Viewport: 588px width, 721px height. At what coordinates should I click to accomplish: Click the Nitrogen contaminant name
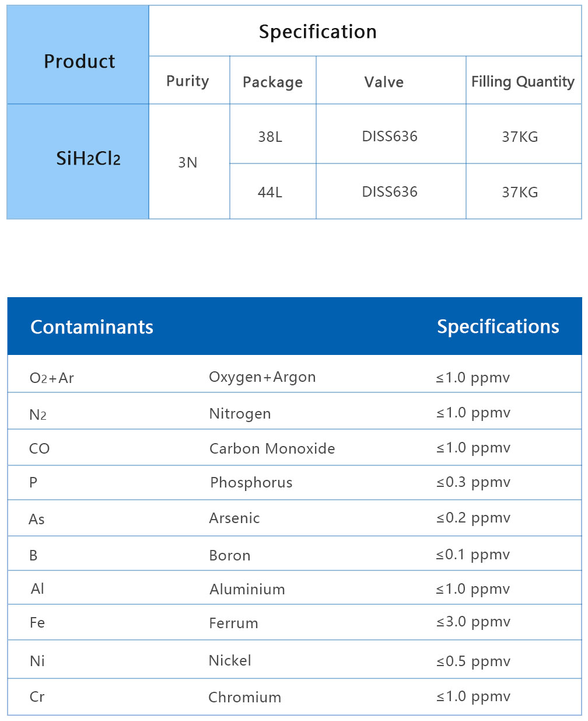pos(240,414)
